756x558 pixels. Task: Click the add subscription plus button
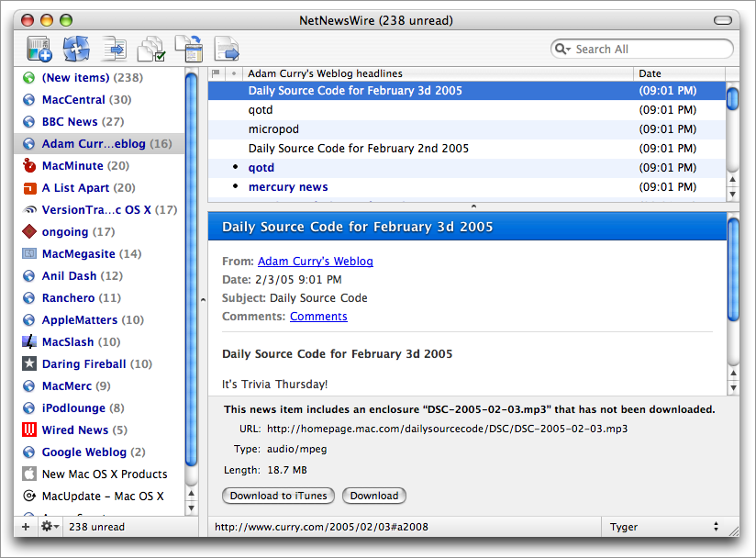[x=26, y=527]
